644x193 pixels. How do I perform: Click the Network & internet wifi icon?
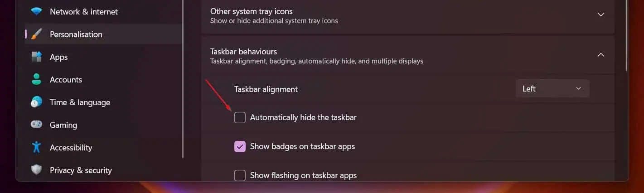pyautogui.click(x=37, y=12)
